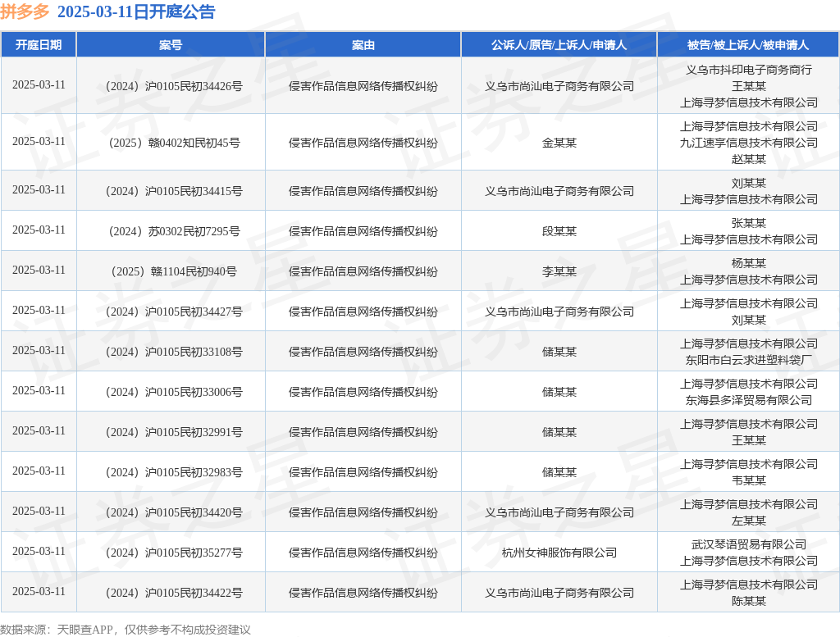Click defendant 陈某某

click(x=749, y=601)
